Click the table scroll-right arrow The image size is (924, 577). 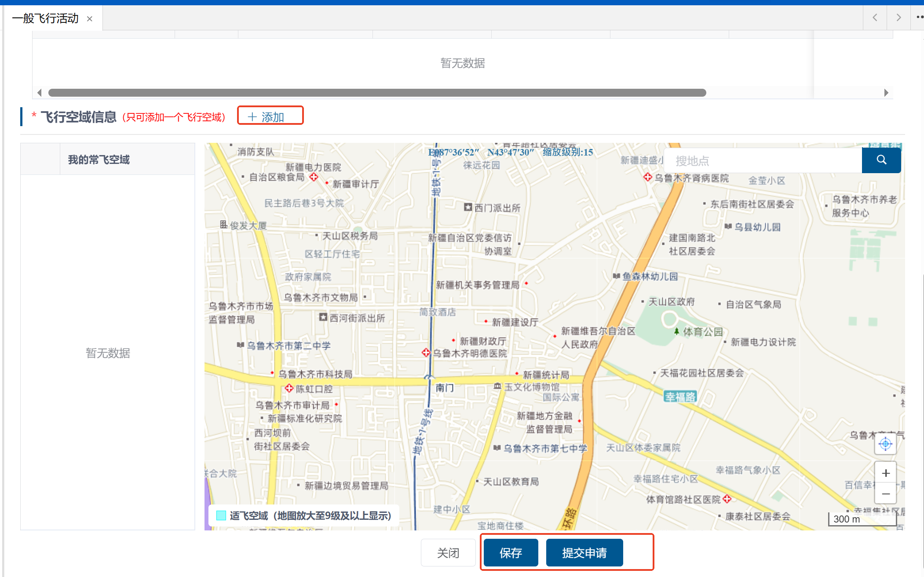click(x=886, y=93)
